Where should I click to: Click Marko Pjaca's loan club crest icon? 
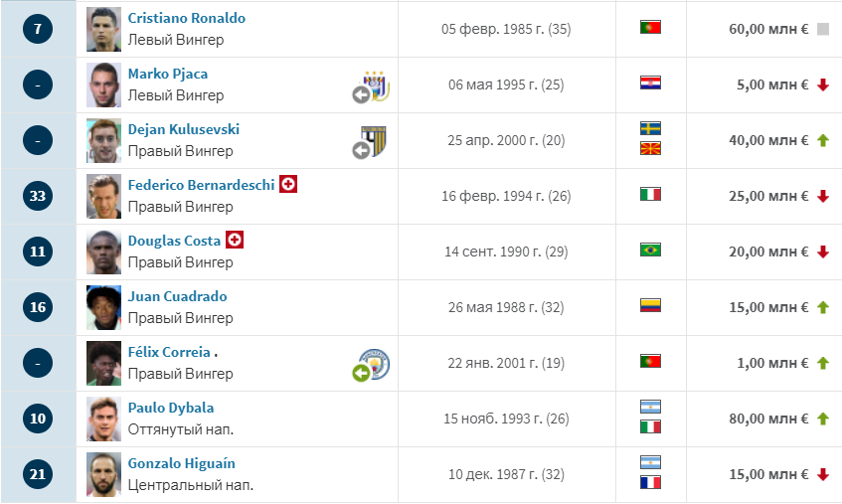(x=373, y=85)
